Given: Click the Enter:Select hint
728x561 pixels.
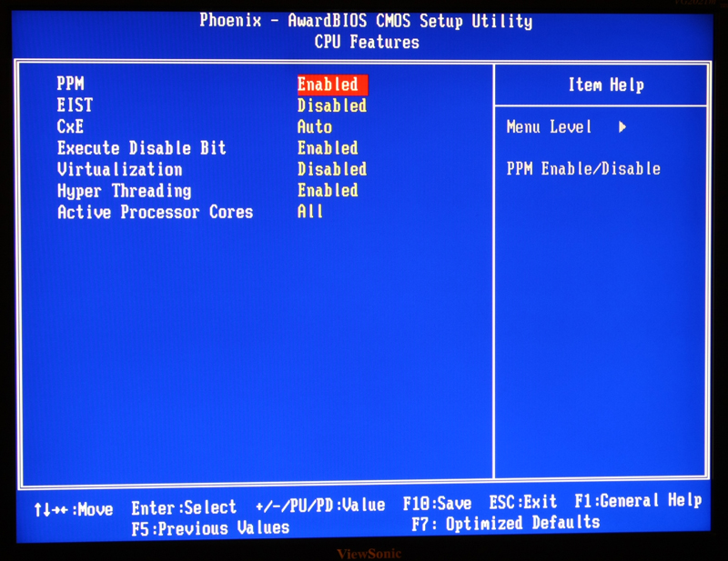Looking at the screenshot, I should (x=184, y=507).
